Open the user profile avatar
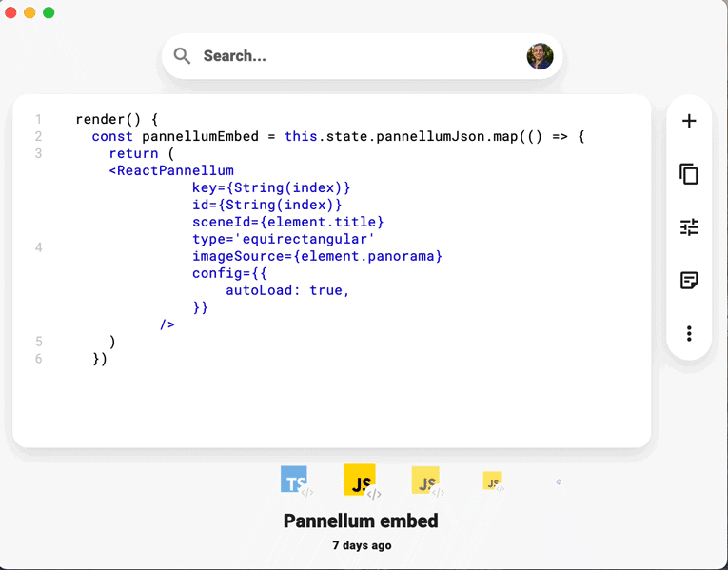 click(x=540, y=56)
